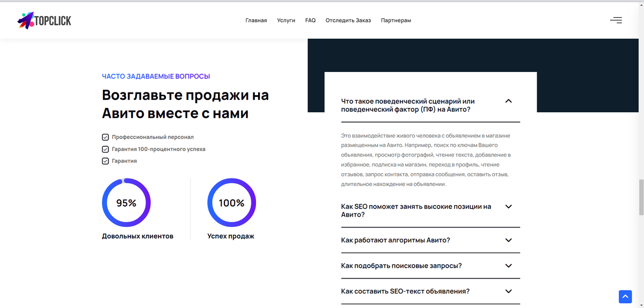
Task: Click the TOPCLICK rocket logo
Action: point(44,20)
